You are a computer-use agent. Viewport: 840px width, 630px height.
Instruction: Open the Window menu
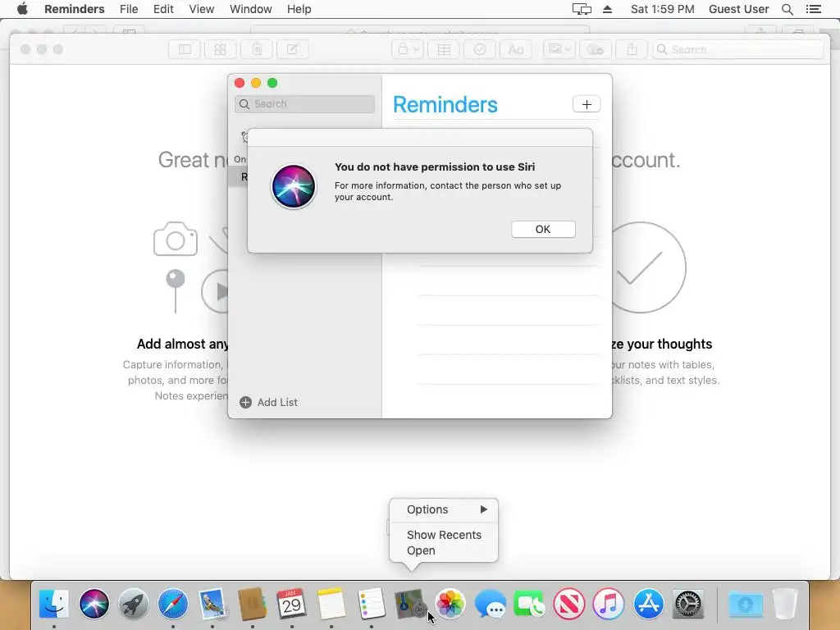251,9
